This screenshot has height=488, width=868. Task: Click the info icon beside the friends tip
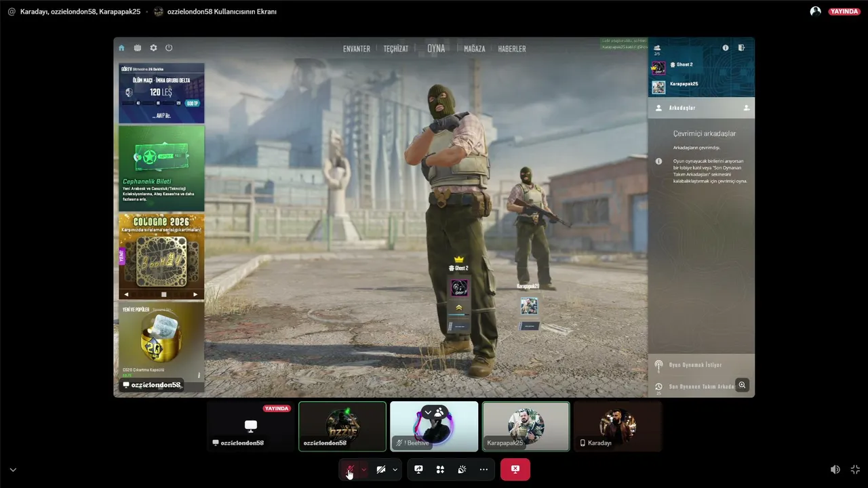(658, 161)
